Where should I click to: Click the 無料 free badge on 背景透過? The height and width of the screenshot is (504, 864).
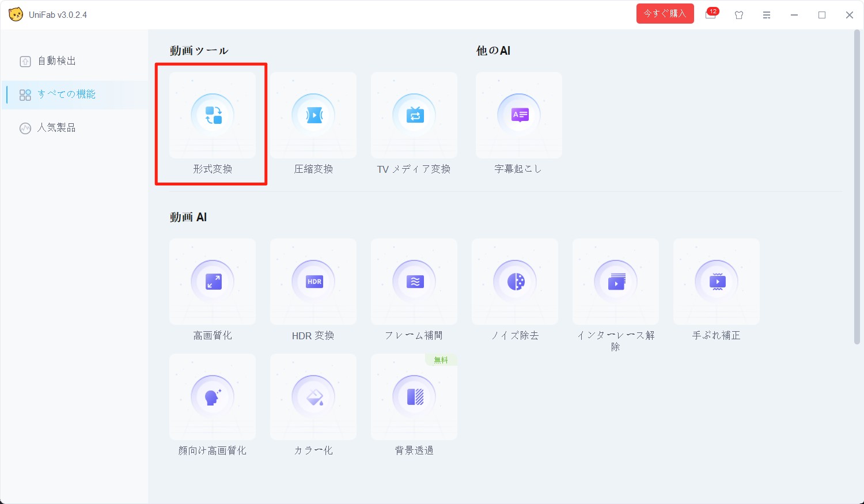pos(441,360)
